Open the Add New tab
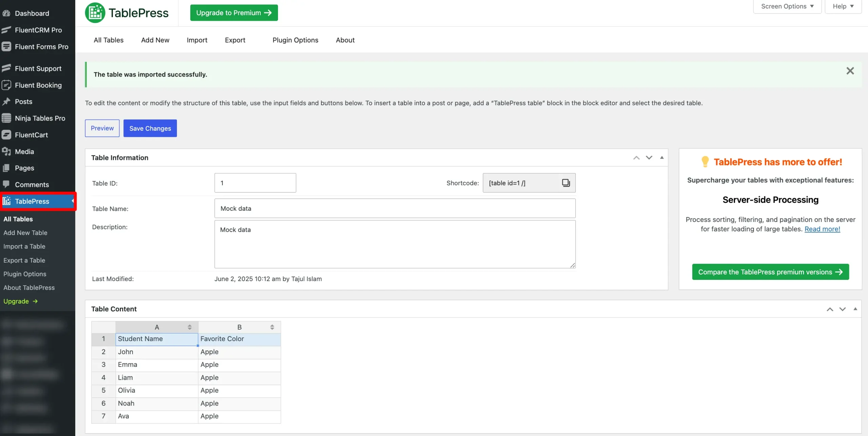 tap(155, 40)
